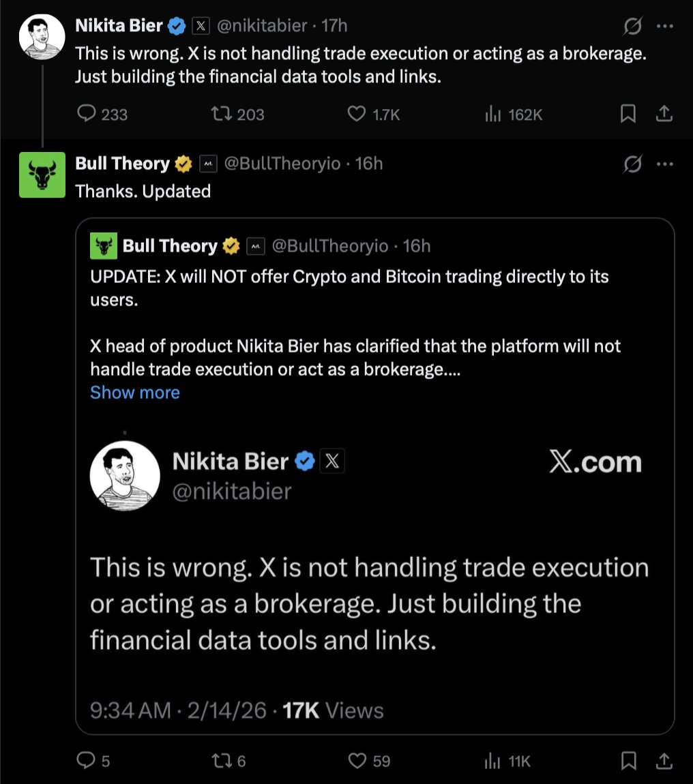Screen dimensions: 693x784
Task: View analytics showing 162K views
Action: (x=492, y=115)
